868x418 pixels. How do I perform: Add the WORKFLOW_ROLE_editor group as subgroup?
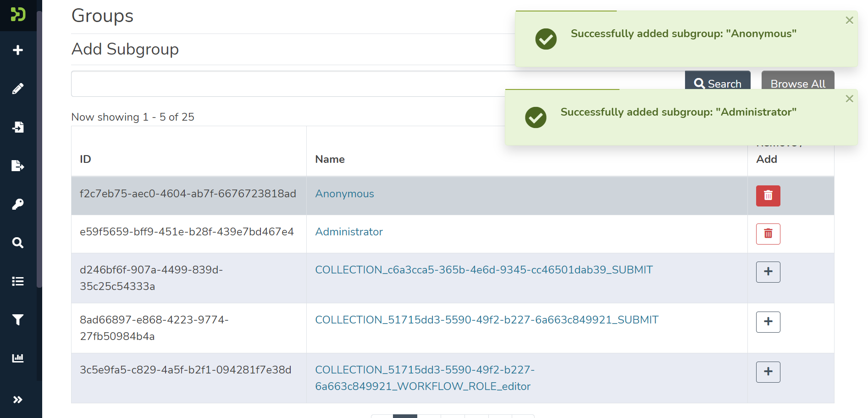click(x=768, y=372)
